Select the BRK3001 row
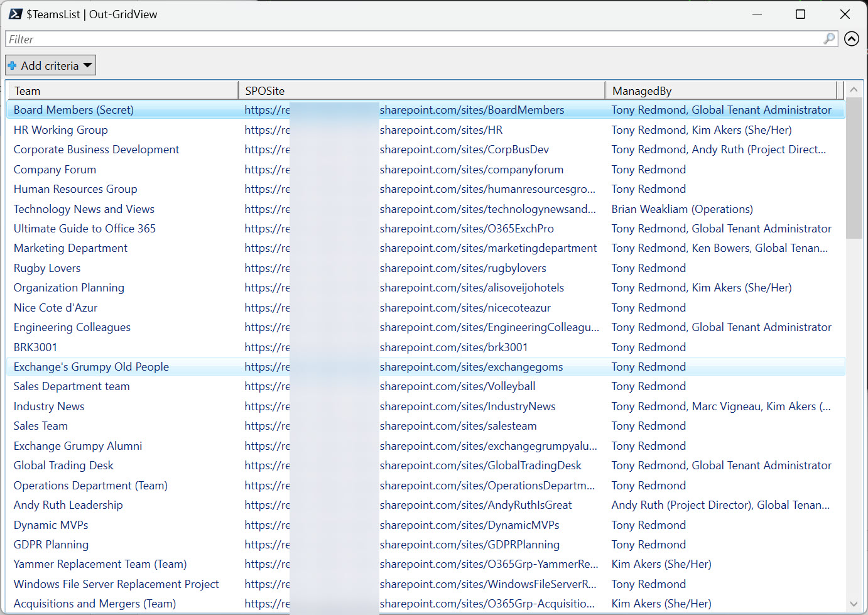 [426, 347]
